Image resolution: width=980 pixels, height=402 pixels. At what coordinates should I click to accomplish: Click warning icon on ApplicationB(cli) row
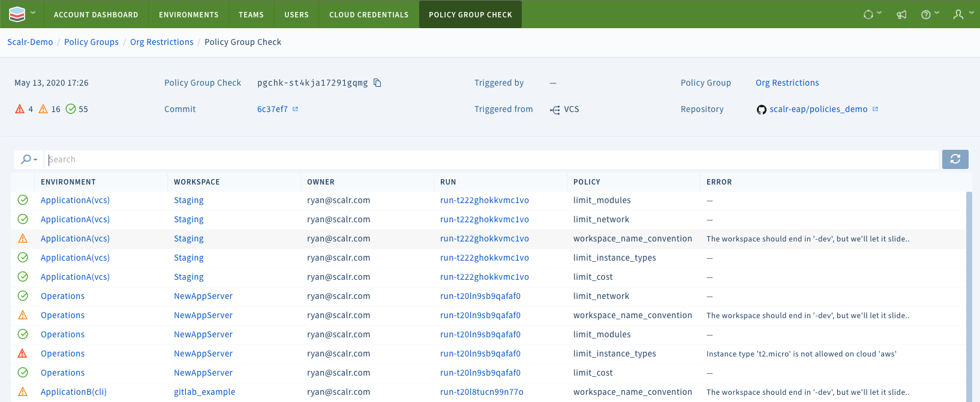pos(23,392)
